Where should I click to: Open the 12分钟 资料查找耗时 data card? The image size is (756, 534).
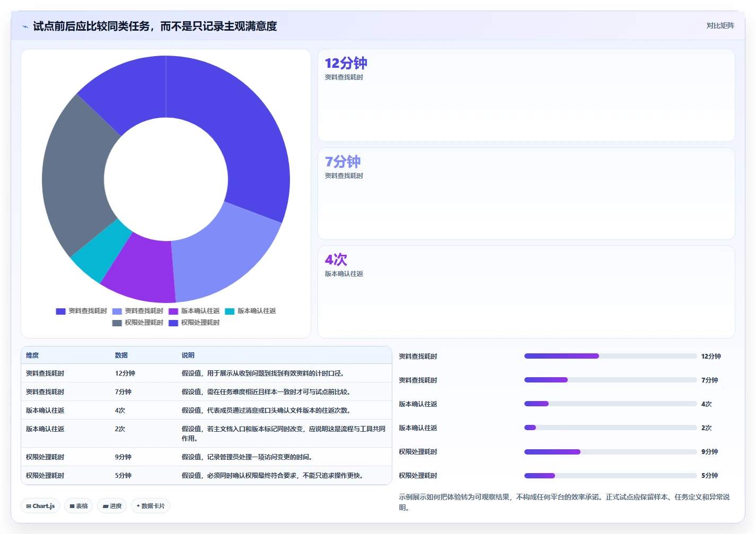[526, 95]
